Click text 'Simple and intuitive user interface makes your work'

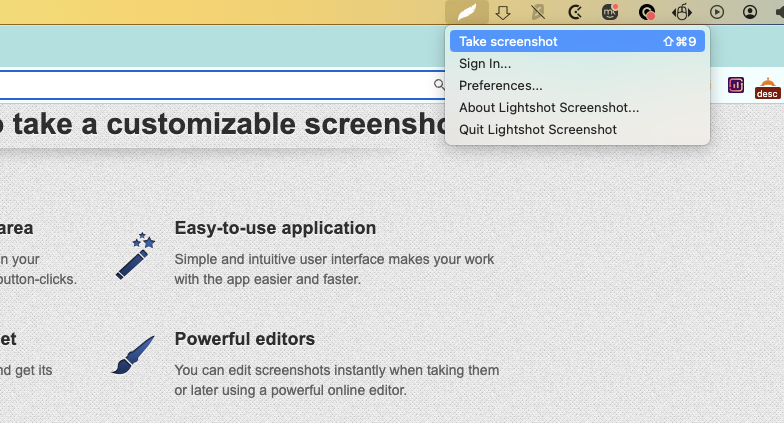coord(334,260)
